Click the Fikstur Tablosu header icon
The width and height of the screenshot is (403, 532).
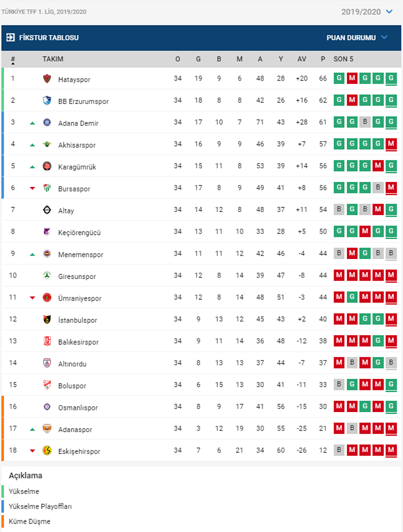click(x=10, y=37)
